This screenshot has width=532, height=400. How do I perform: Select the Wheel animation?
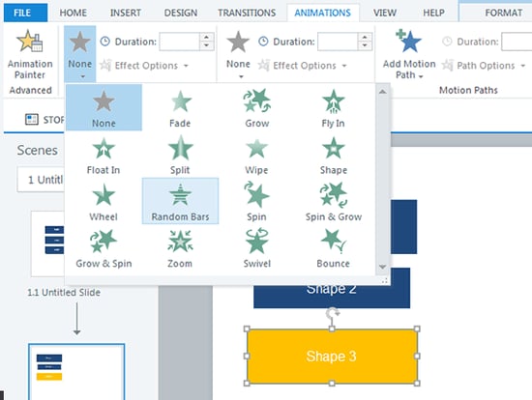coord(103,201)
